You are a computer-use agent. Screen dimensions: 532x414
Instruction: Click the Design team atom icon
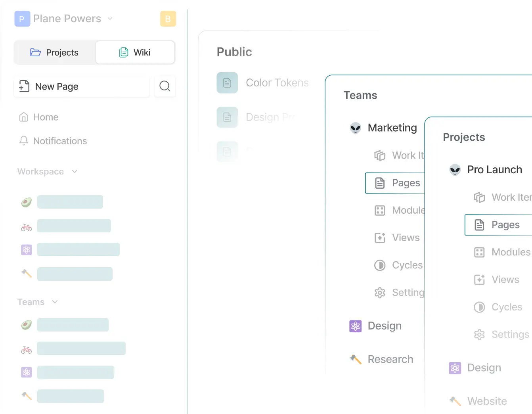click(x=355, y=326)
